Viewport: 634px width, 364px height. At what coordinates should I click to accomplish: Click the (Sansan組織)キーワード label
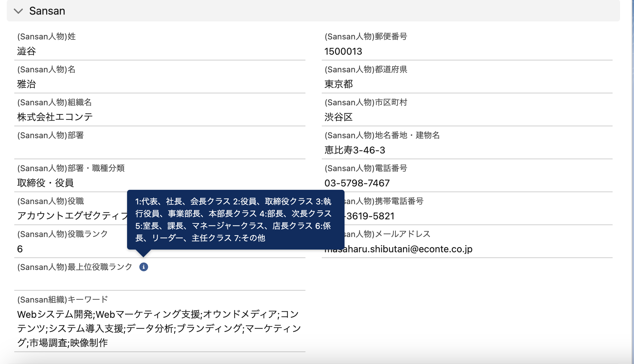(x=63, y=299)
